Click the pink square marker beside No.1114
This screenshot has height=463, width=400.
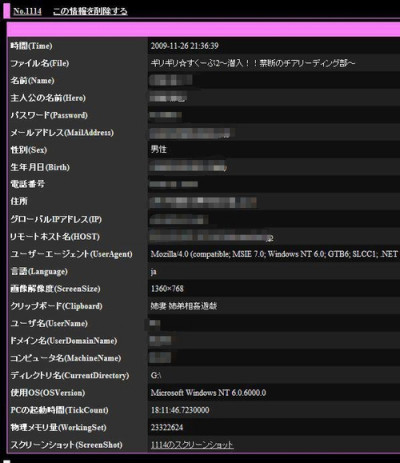click(x=6, y=10)
